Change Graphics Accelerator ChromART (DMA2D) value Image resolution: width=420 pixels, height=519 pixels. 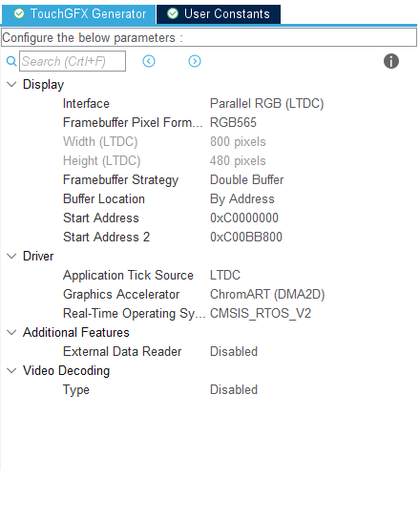coord(267,295)
